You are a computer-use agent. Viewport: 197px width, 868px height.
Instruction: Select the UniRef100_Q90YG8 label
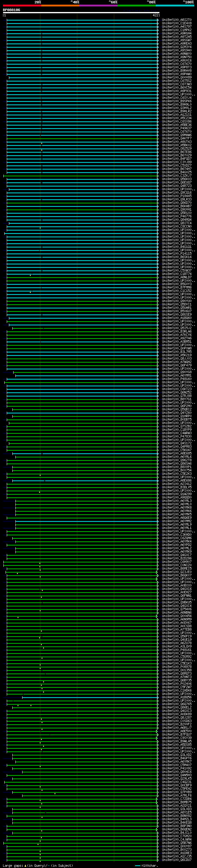coord(177,372)
